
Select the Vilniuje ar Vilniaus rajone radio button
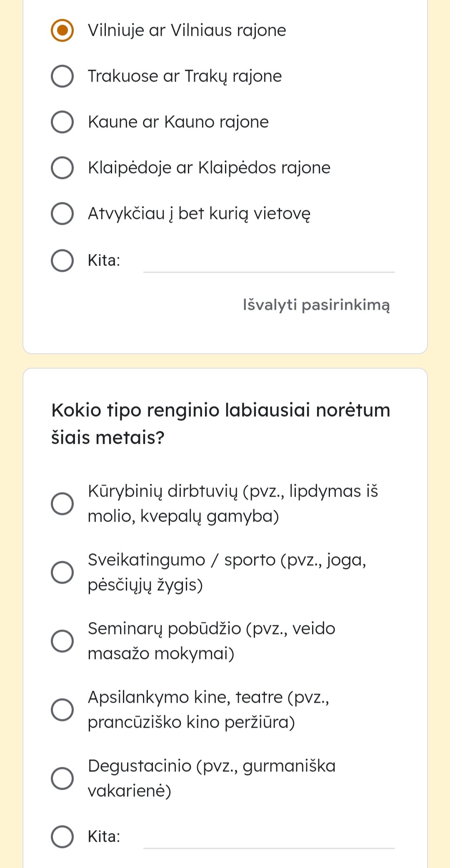(62, 30)
